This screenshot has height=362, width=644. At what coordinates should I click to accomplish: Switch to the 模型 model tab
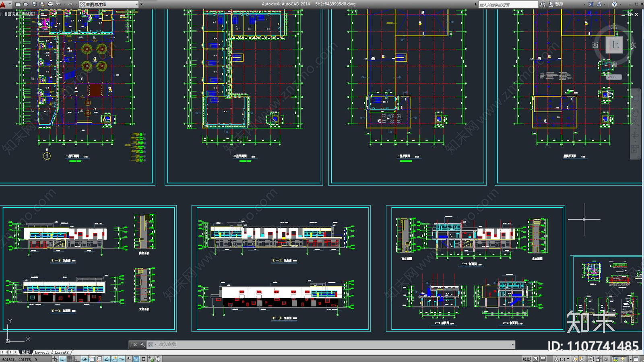pos(26,352)
